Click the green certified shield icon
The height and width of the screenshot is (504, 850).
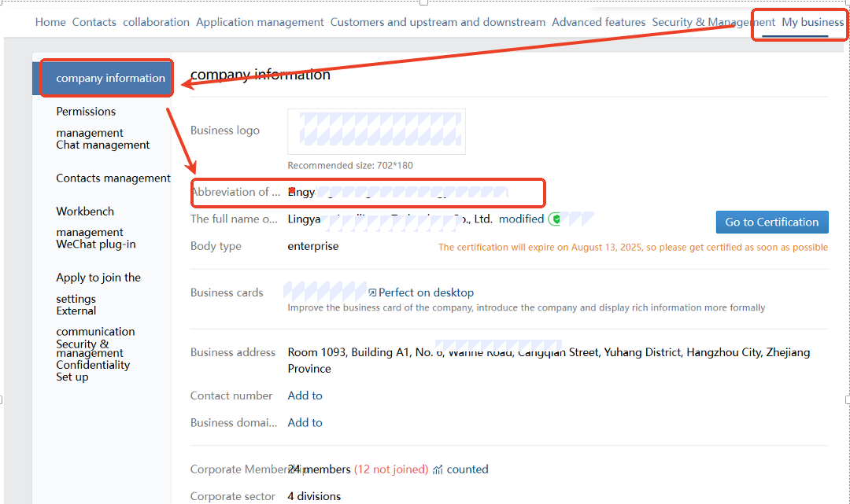[x=555, y=219]
